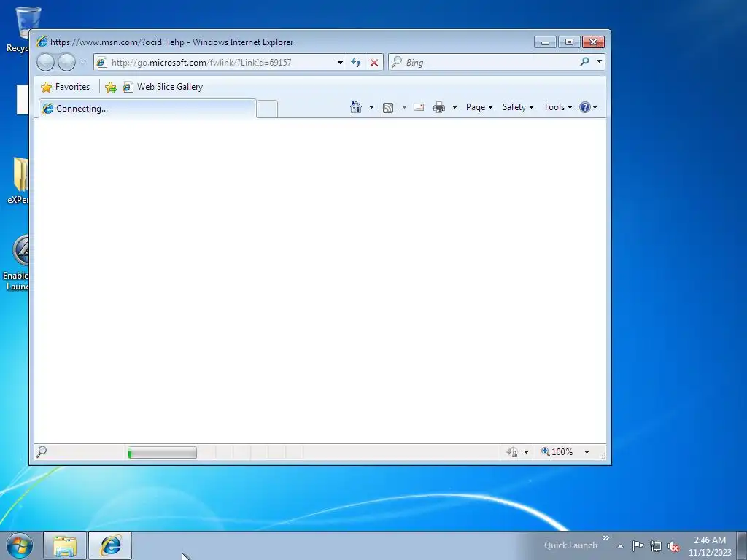Open the Web Slice Gallery link
747x560 pixels.
point(163,87)
